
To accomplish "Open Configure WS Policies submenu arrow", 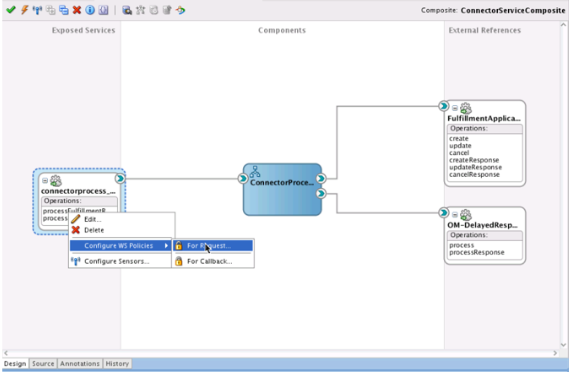I will (x=166, y=246).
